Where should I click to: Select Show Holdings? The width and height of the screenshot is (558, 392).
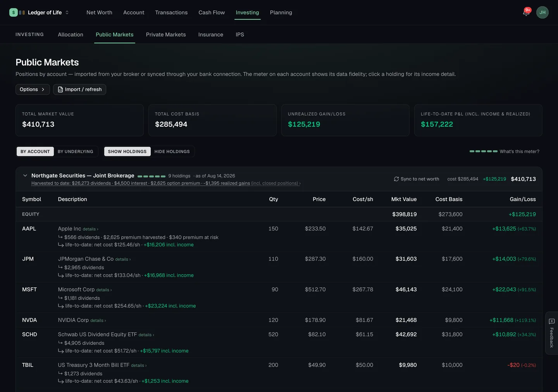[127, 151]
